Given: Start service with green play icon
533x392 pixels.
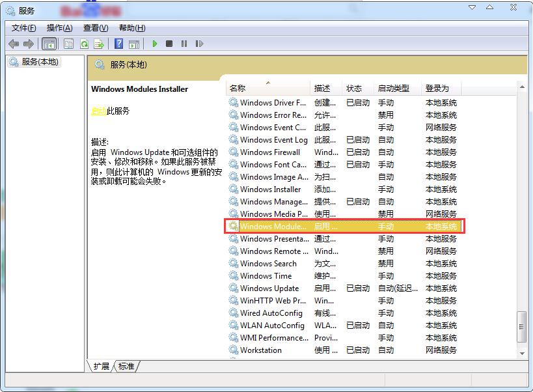Looking at the screenshot, I should click(x=155, y=44).
